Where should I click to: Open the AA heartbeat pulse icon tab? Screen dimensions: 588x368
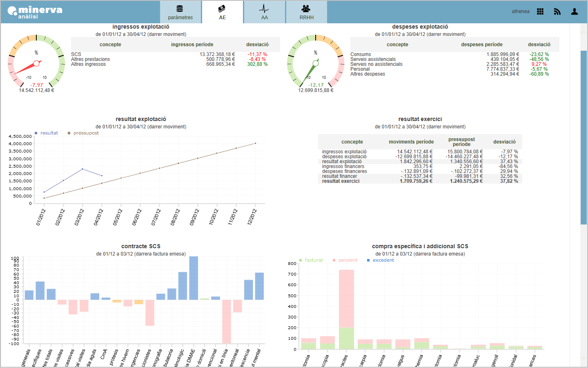pos(264,12)
